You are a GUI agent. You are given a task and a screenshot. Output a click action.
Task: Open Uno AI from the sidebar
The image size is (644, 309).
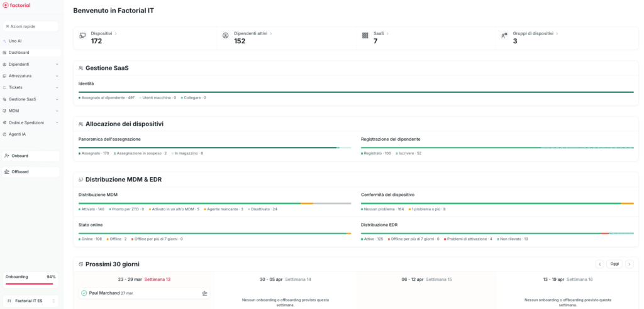pos(15,41)
